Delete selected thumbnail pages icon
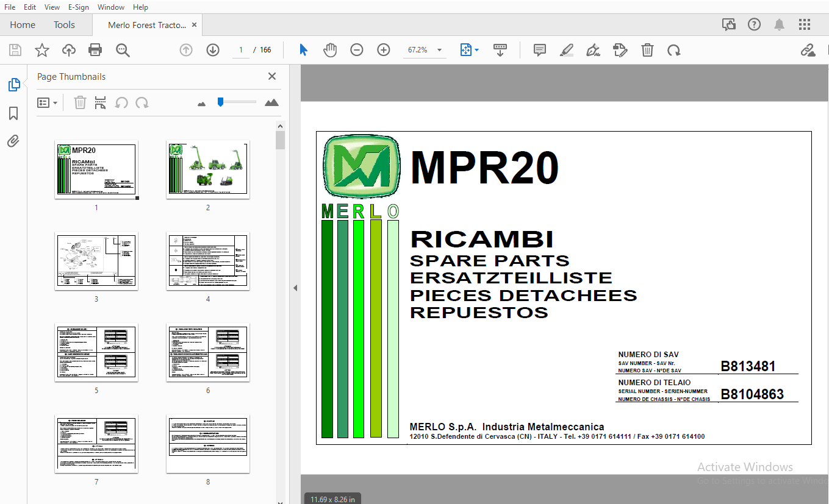The width and height of the screenshot is (829, 504). tap(80, 102)
